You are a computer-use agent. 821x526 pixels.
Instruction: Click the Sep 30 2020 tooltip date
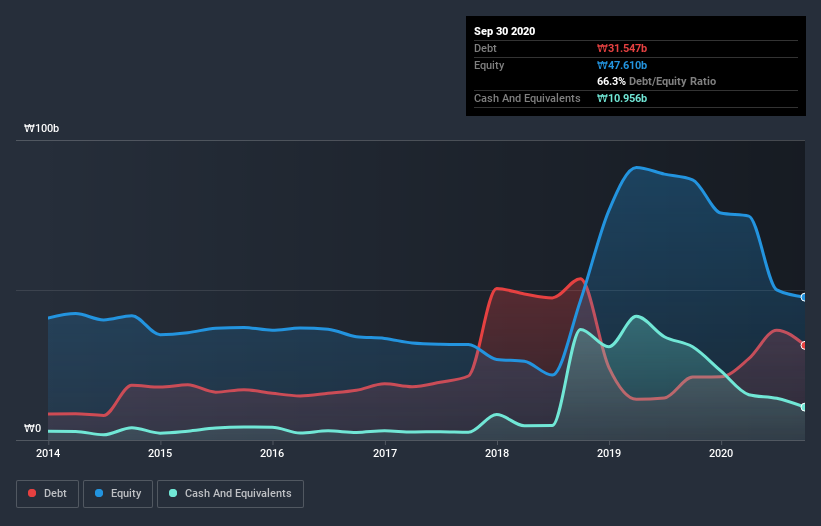click(504, 31)
